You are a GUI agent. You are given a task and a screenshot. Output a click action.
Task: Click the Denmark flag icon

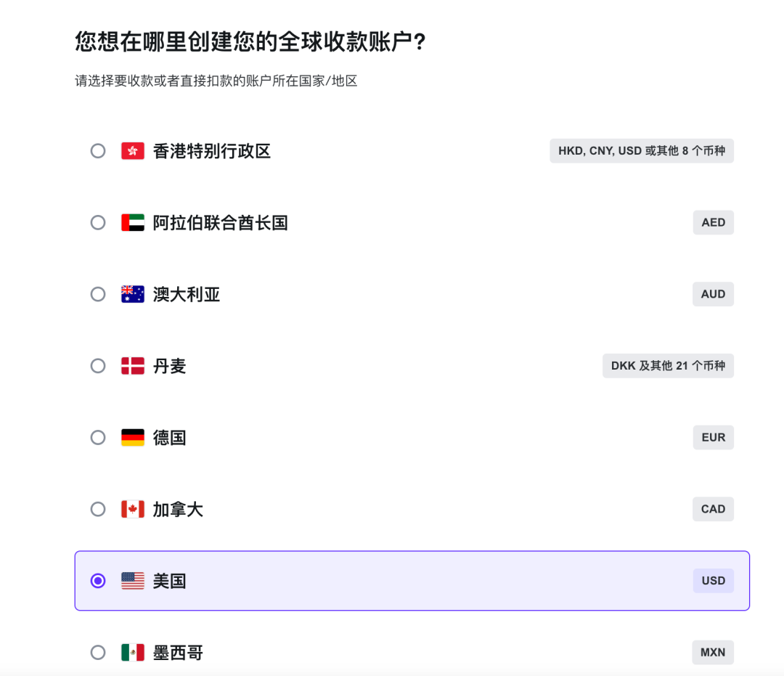coord(132,366)
